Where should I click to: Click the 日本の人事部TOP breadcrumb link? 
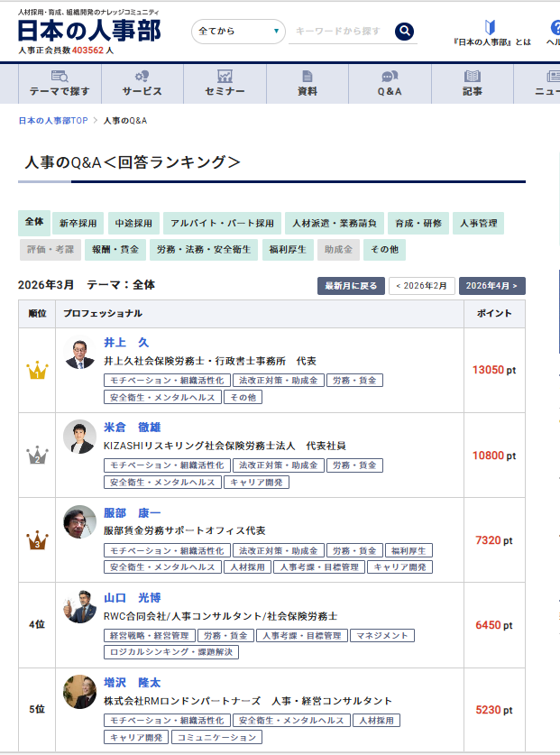53,120
